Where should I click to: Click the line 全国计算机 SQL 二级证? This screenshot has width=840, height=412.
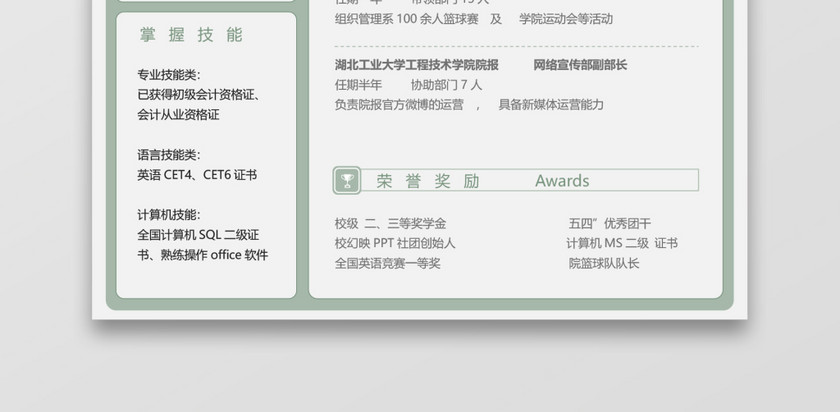[x=198, y=235]
